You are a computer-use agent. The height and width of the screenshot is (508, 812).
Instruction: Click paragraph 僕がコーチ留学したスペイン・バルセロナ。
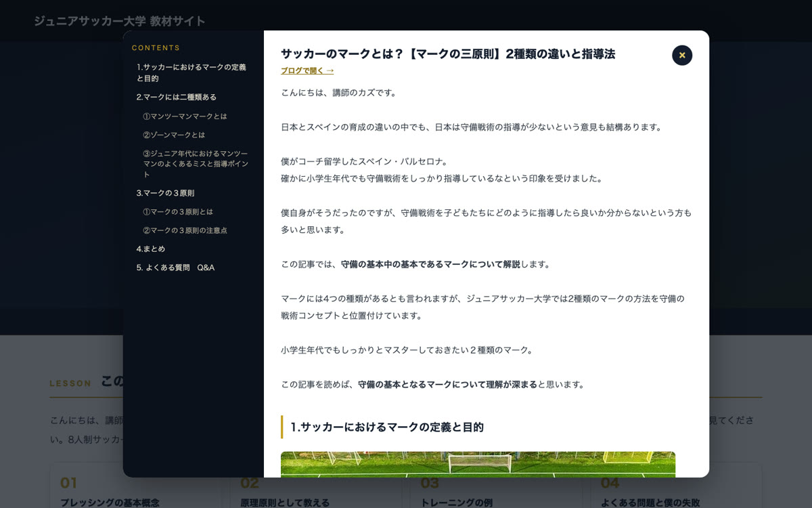pyautogui.click(x=366, y=161)
